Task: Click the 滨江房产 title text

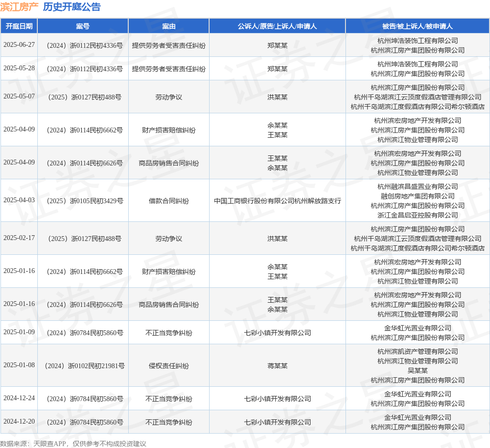Action: click(x=19, y=7)
